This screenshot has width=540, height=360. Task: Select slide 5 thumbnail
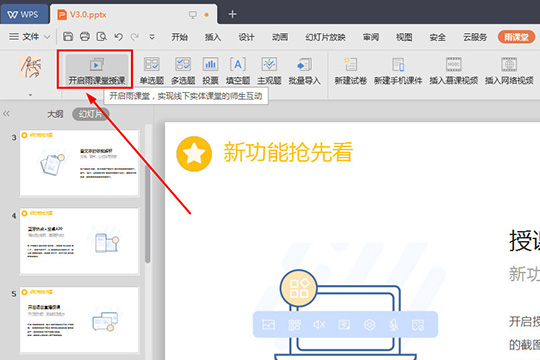(x=80, y=320)
